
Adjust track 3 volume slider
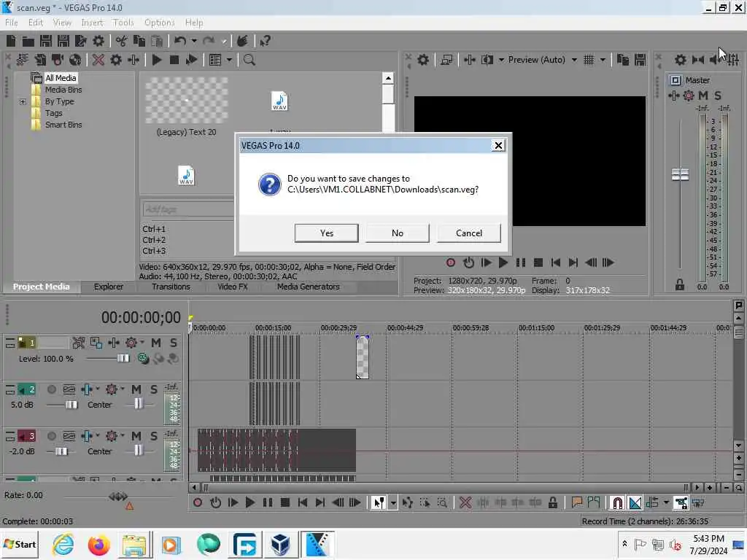pos(61,451)
